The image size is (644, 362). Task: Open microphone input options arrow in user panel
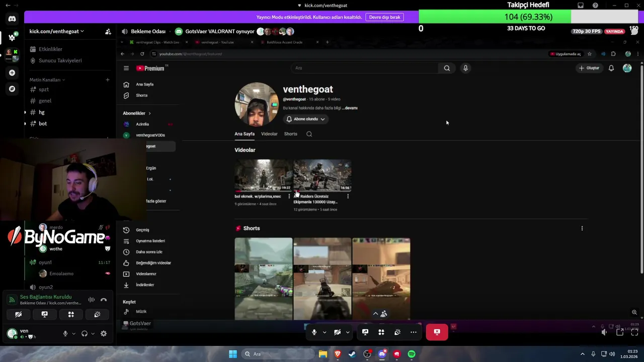(73, 333)
